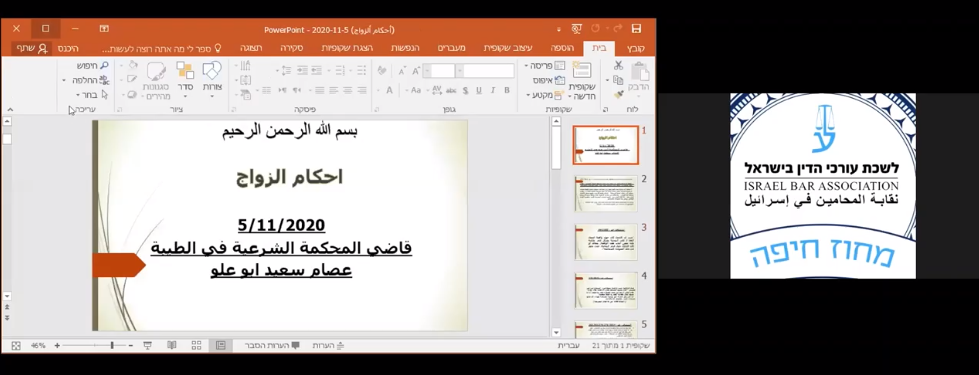The width and height of the screenshot is (979, 375).
Task: Toggle Strikethrough (abc) formatting
Action: tap(451, 90)
